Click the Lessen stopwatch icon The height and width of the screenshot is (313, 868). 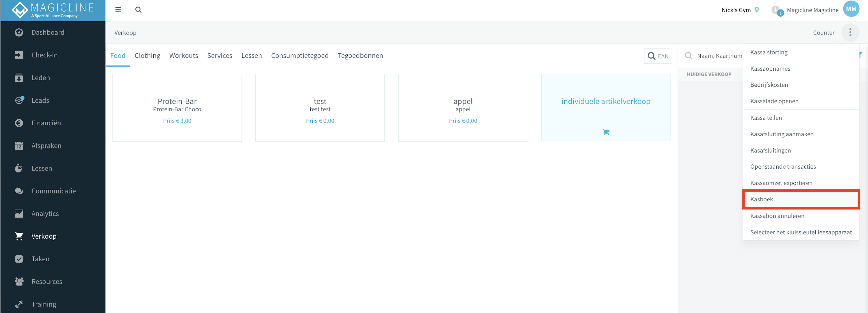19,168
